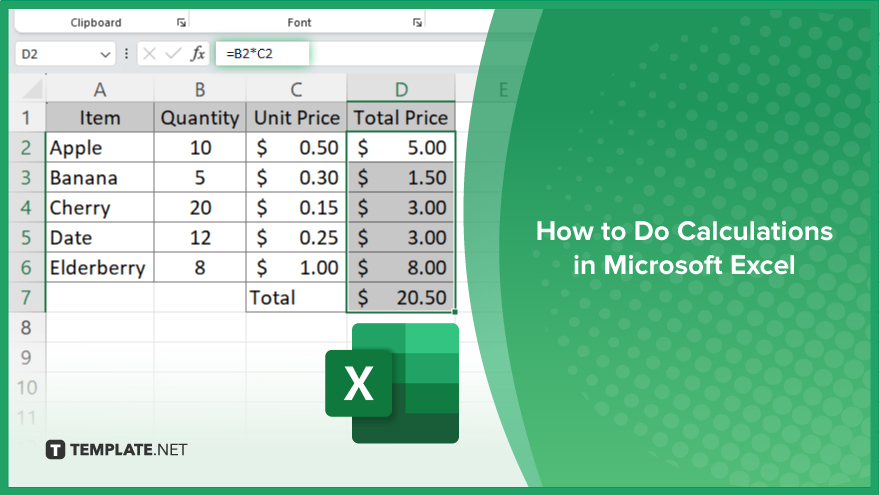880x495 pixels.
Task: Open the Name Box dropdown arrow
Action: click(x=105, y=54)
